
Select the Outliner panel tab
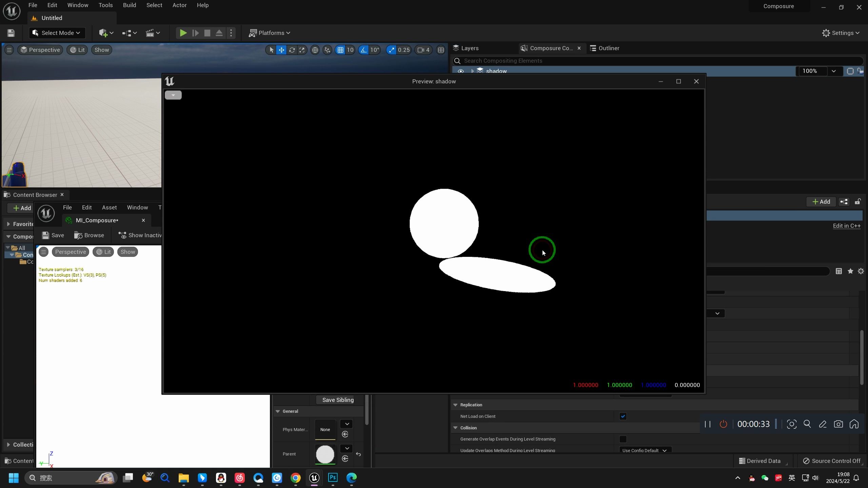click(608, 48)
